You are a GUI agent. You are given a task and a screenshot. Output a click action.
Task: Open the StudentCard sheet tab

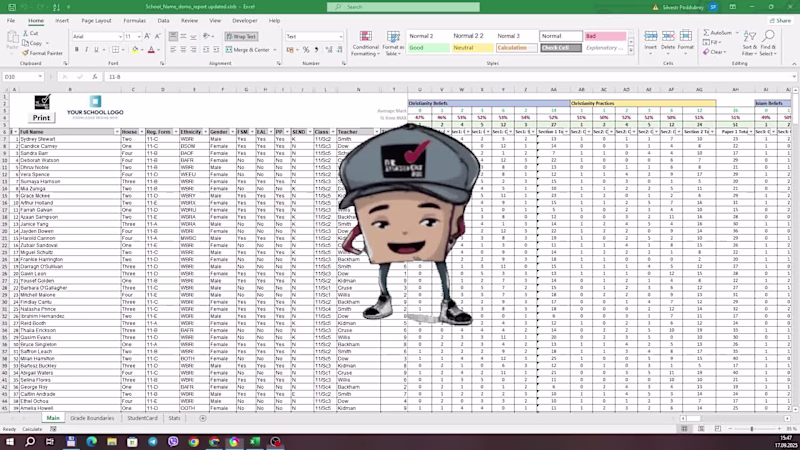coord(142,418)
